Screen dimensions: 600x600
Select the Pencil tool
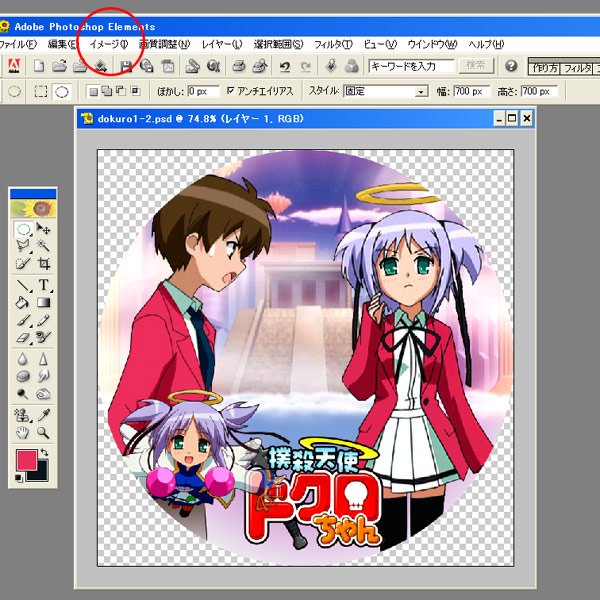pos(43,320)
